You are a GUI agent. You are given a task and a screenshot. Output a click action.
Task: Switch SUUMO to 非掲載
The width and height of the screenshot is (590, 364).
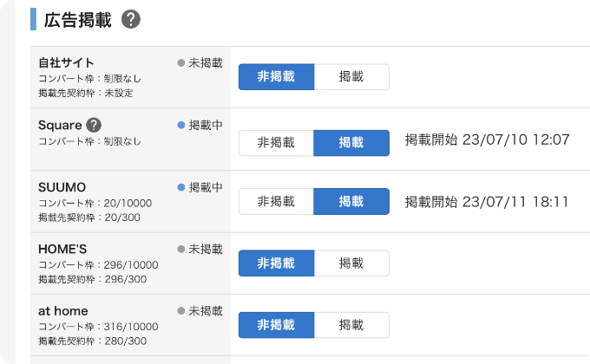pos(276,202)
